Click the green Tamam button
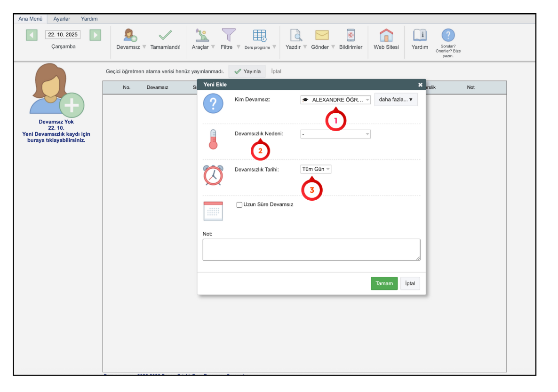This screenshot has height=392, width=558. pos(384,283)
